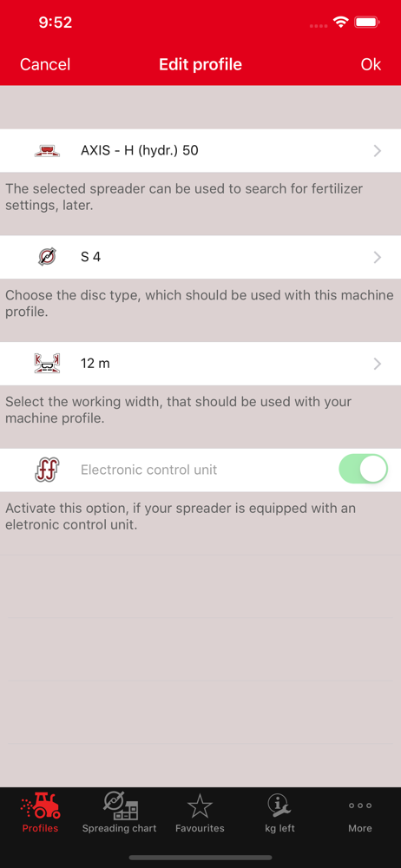Disable the Electronic control unit switch

click(364, 470)
